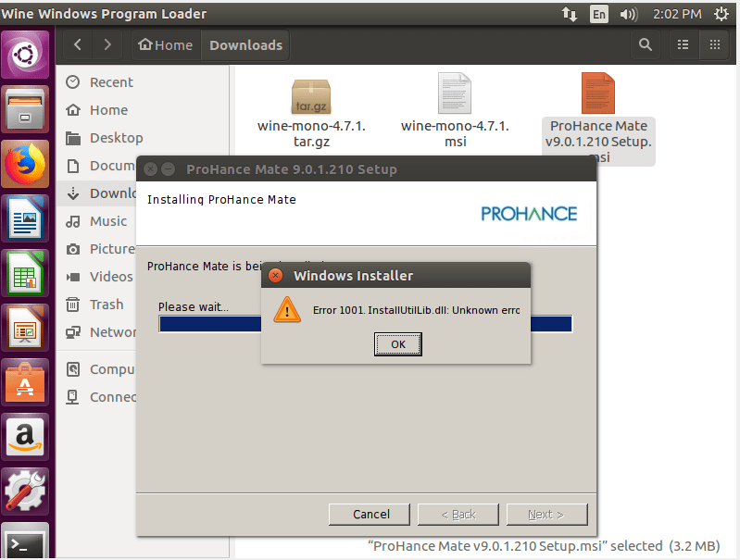The height and width of the screenshot is (560, 740).
Task: Open LibreOffice Impress from dock
Action: [x=24, y=328]
